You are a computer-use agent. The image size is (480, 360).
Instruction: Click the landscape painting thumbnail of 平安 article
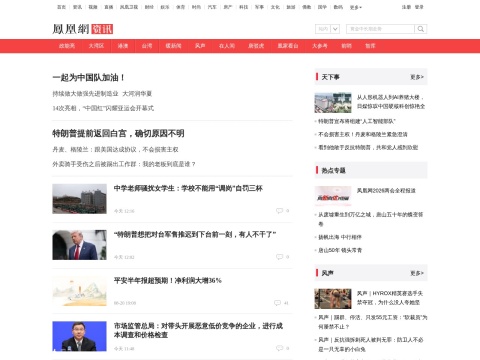click(x=79, y=291)
